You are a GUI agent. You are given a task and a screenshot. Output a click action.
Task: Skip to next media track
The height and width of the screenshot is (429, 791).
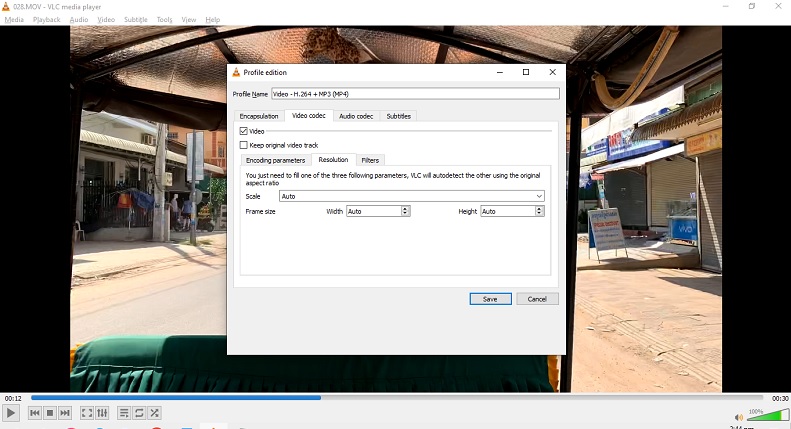click(x=65, y=413)
